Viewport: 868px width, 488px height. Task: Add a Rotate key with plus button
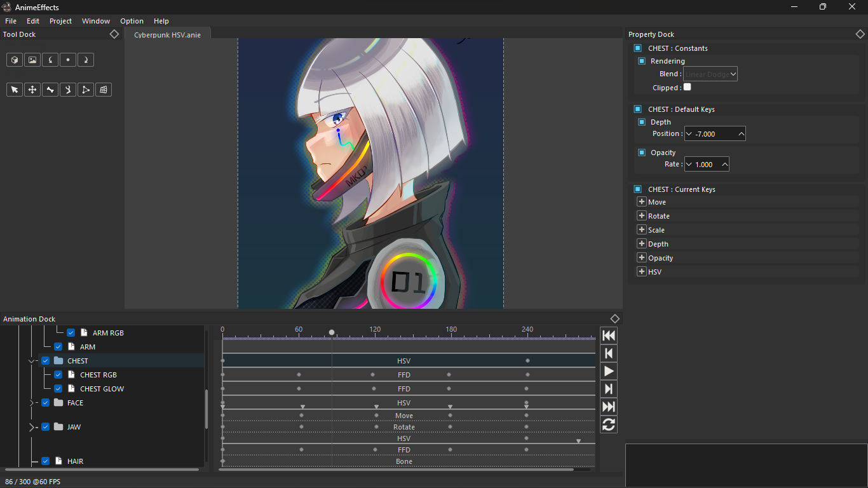click(x=642, y=216)
